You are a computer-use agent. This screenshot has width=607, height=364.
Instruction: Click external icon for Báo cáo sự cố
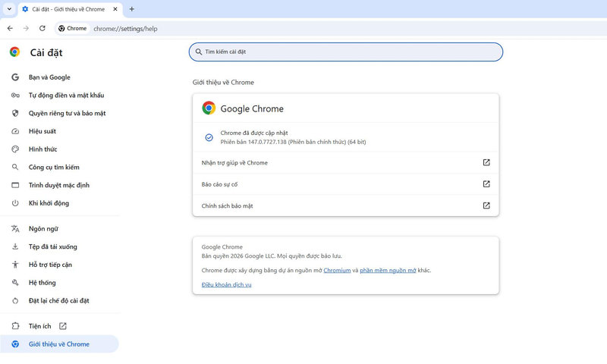click(x=486, y=184)
